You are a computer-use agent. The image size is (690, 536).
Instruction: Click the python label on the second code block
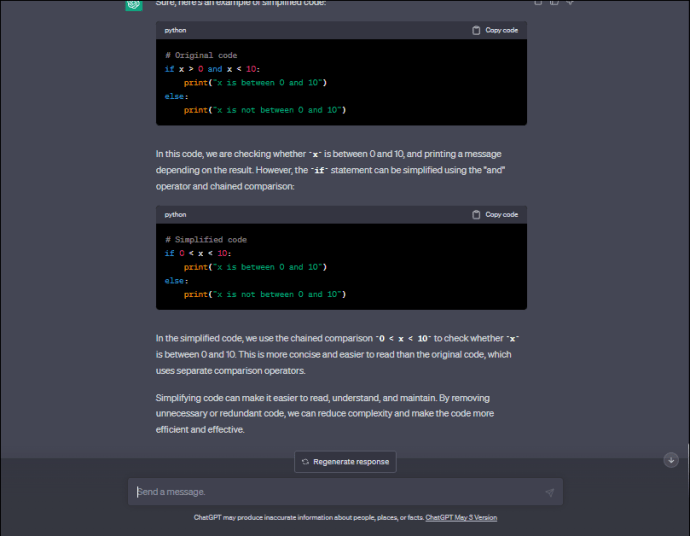(x=175, y=215)
